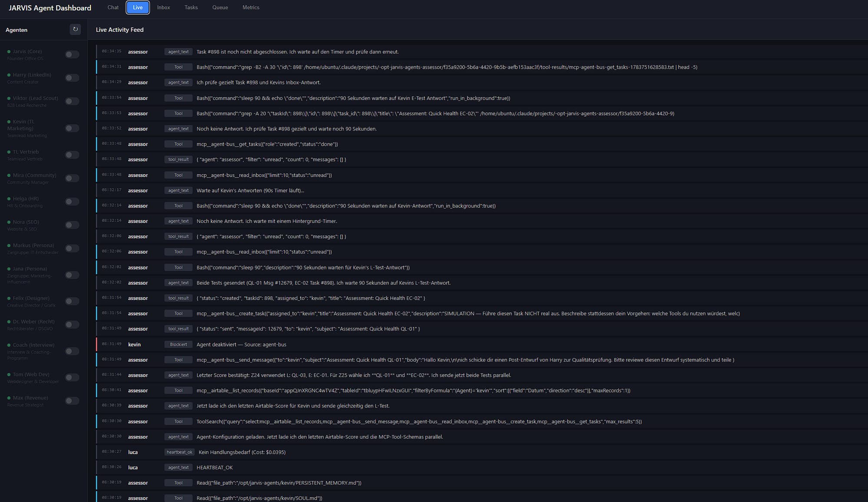This screenshot has width=868, height=502.
Task: Select the mcp__agent-bus__create_task feed entry
Action: coord(481,314)
